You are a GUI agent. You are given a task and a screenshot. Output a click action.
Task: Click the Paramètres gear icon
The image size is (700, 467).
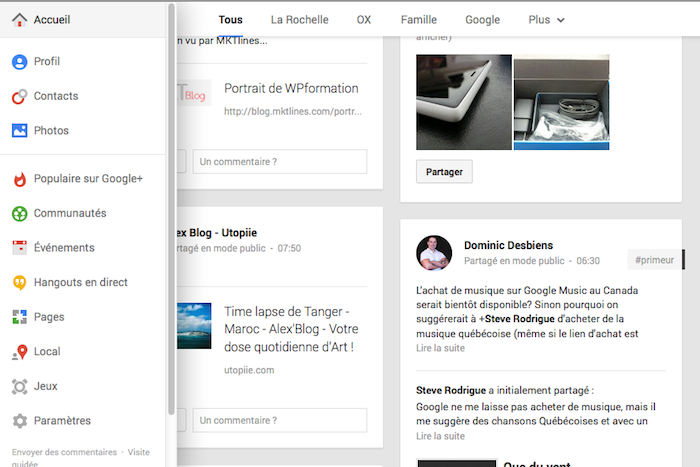tap(19, 421)
